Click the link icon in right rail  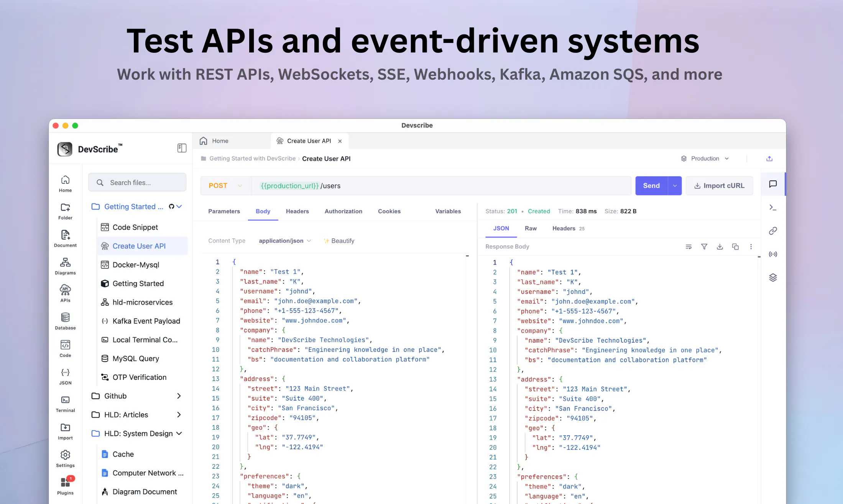coord(773,231)
